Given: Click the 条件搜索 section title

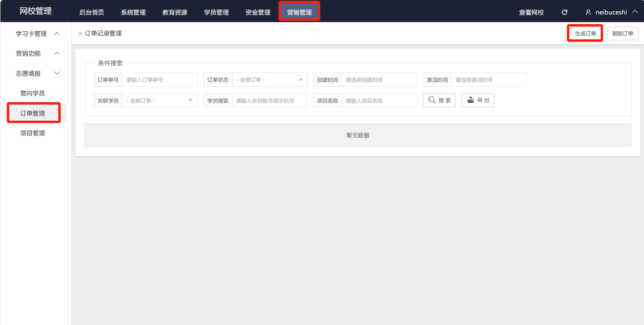Looking at the screenshot, I should coord(110,63).
